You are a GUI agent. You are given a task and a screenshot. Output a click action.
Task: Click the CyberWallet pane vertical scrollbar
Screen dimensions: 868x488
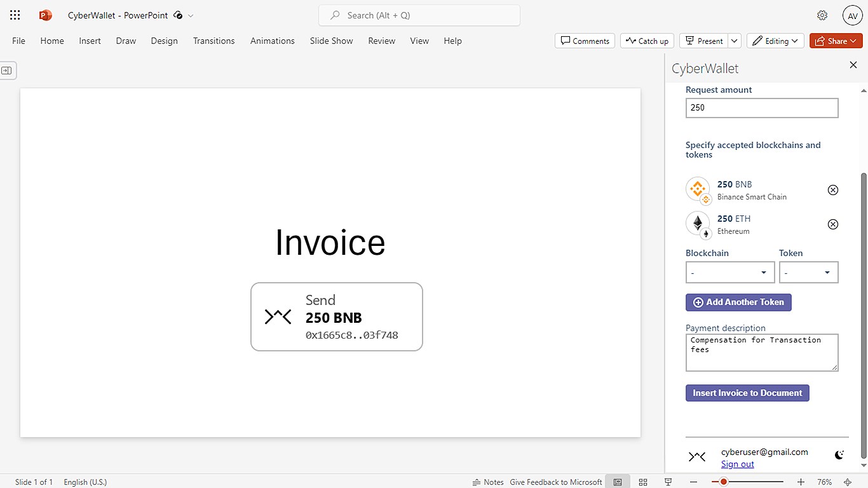tap(863, 315)
